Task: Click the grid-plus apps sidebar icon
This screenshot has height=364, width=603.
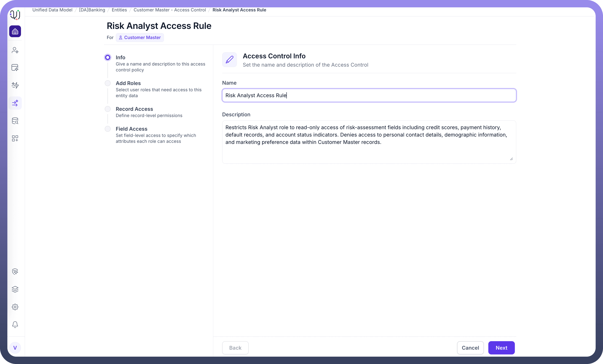Action: 15,138
